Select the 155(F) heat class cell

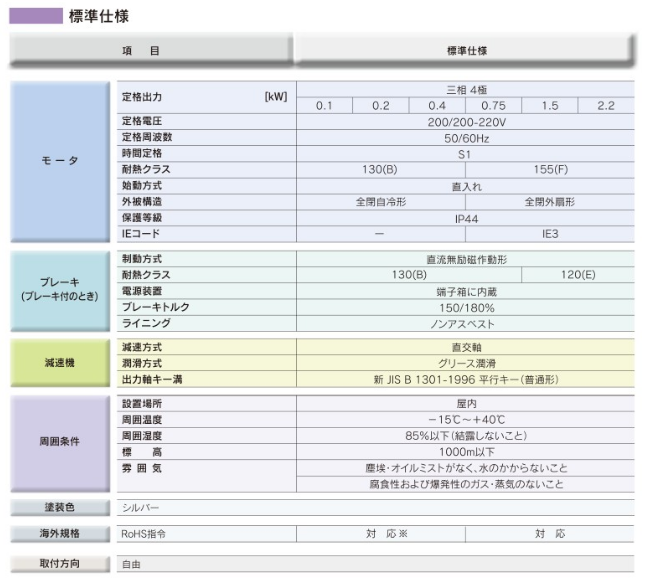pos(549,169)
